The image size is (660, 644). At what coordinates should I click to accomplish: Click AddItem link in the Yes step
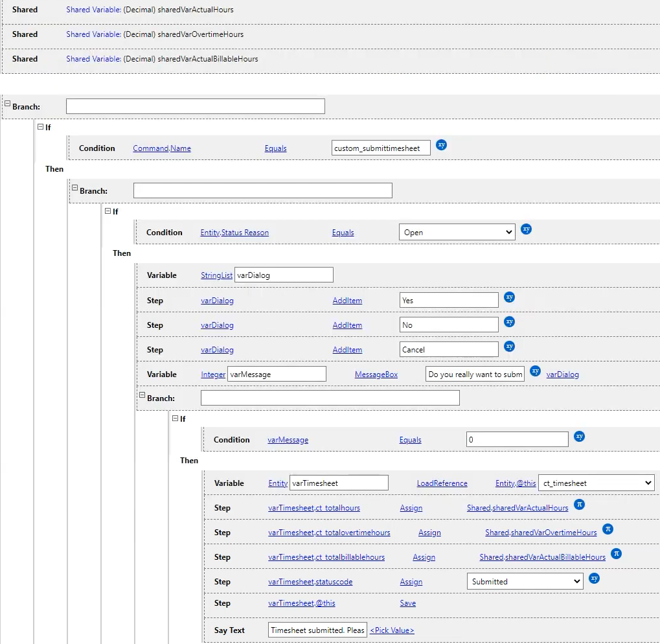point(347,301)
